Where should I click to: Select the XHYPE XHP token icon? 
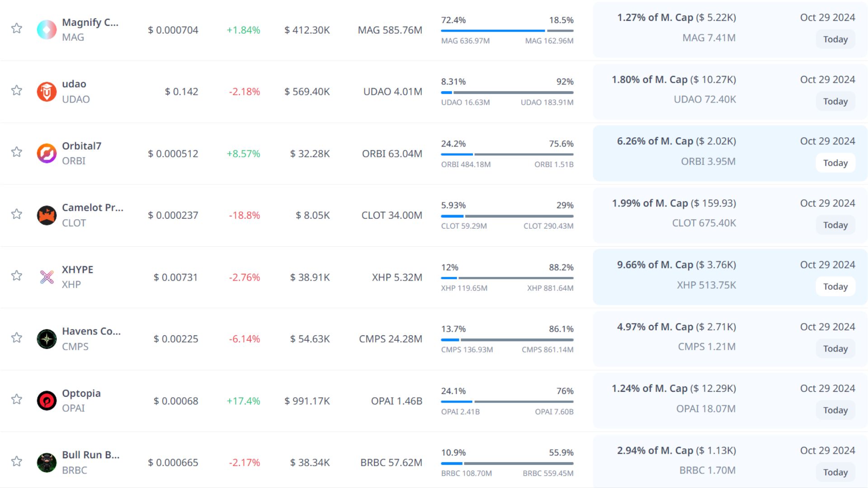click(x=47, y=277)
